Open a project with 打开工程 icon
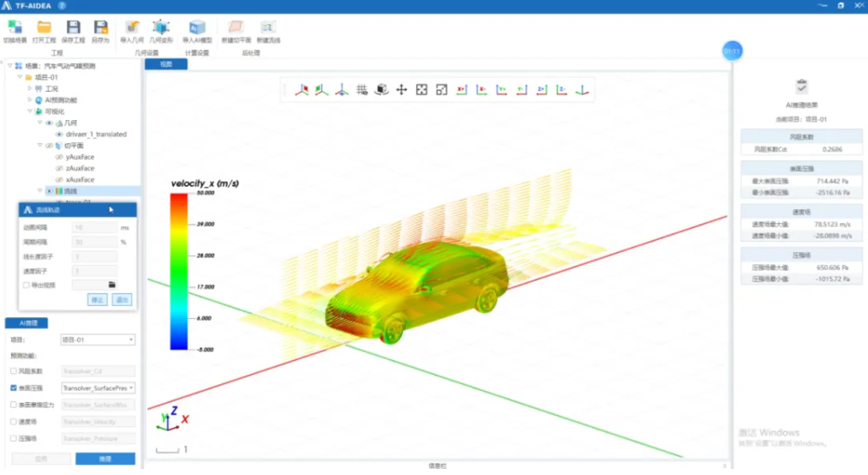This screenshot has height=475, width=868. (x=44, y=31)
